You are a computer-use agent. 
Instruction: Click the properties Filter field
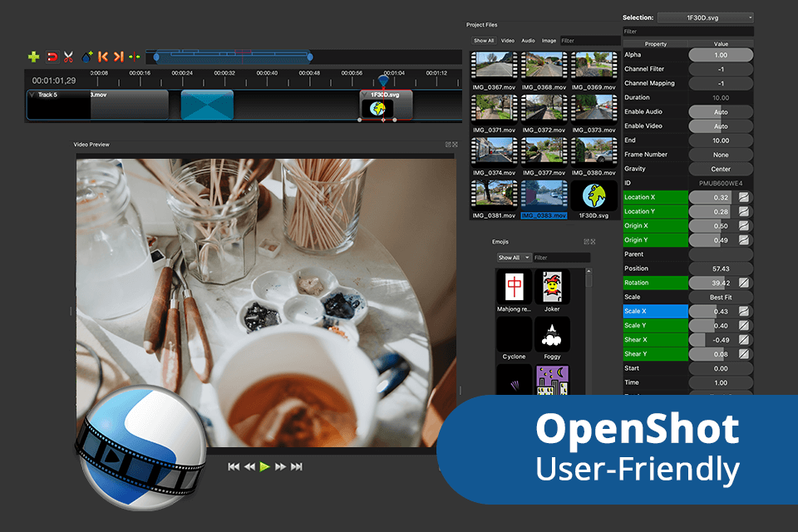pos(688,32)
